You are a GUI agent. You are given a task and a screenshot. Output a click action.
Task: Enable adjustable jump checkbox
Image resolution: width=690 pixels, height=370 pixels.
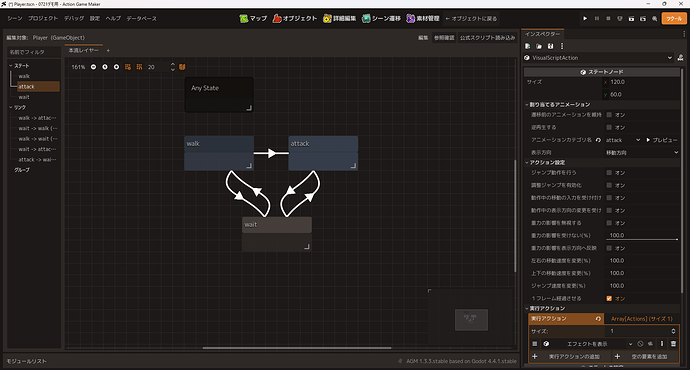[609, 185]
